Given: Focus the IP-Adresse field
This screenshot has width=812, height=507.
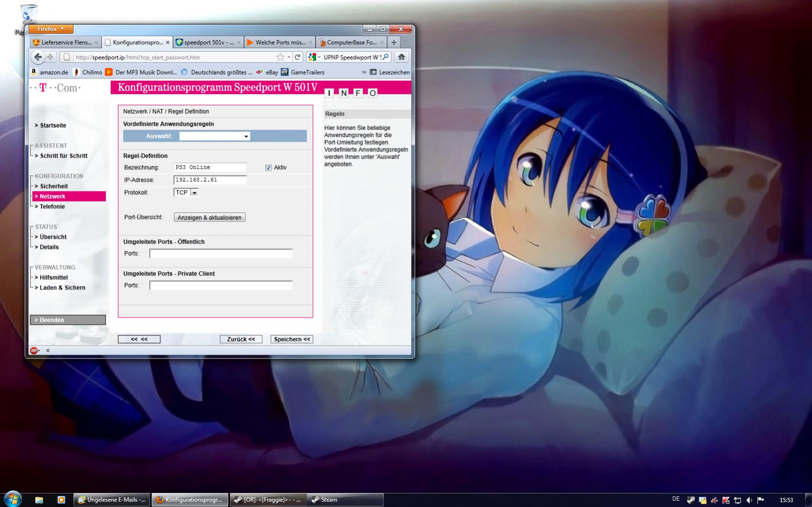Looking at the screenshot, I should (x=210, y=180).
